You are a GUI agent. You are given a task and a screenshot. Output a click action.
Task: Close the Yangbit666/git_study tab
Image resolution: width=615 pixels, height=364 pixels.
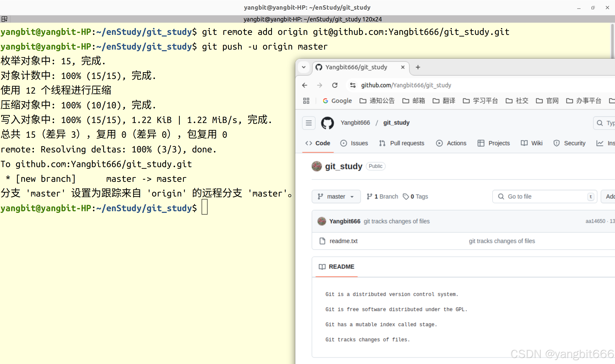[x=402, y=67]
